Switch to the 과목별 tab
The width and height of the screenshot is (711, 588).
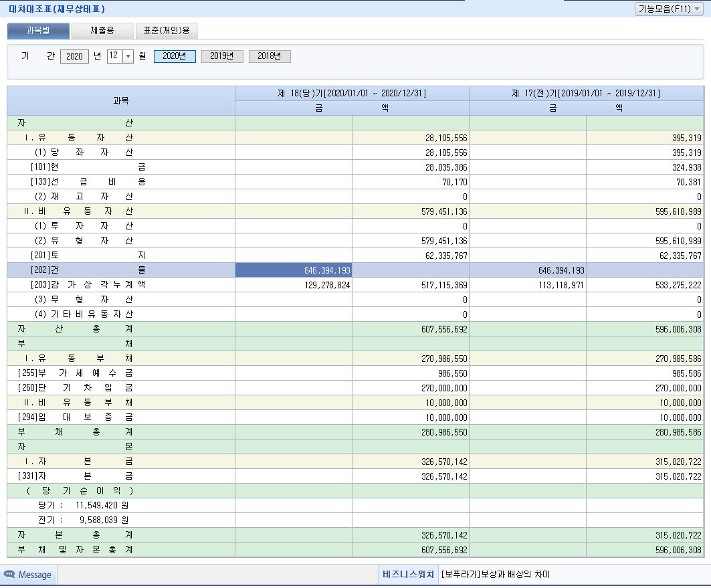[x=38, y=31]
